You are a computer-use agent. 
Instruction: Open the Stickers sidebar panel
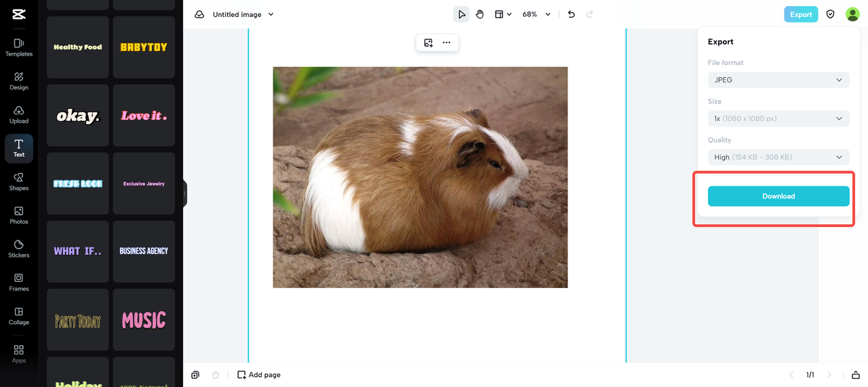[x=19, y=249]
